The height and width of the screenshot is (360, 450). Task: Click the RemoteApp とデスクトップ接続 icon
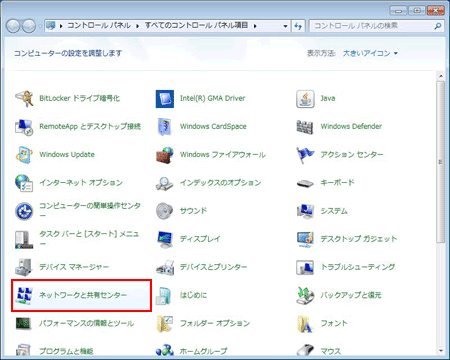[24, 127]
